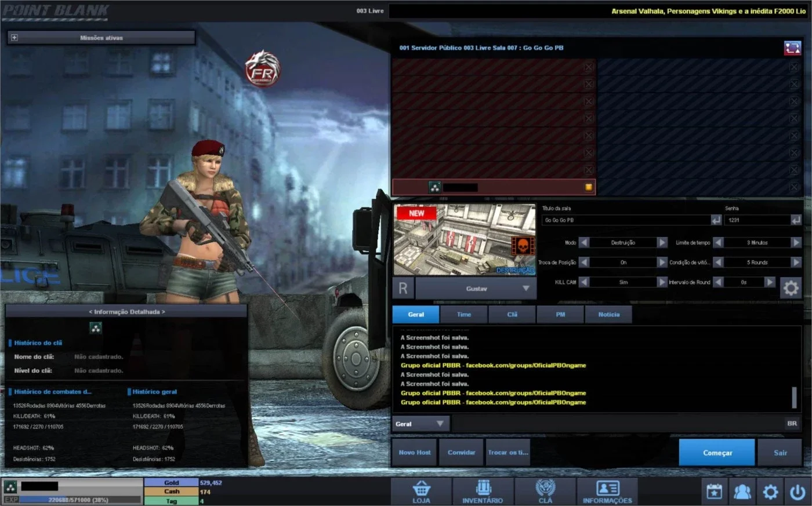Click the EXP progress bar

point(79,499)
